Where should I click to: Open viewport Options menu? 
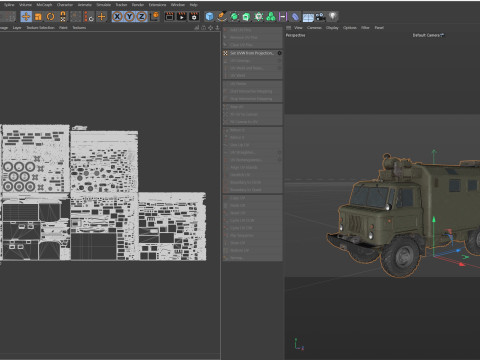point(350,28)
